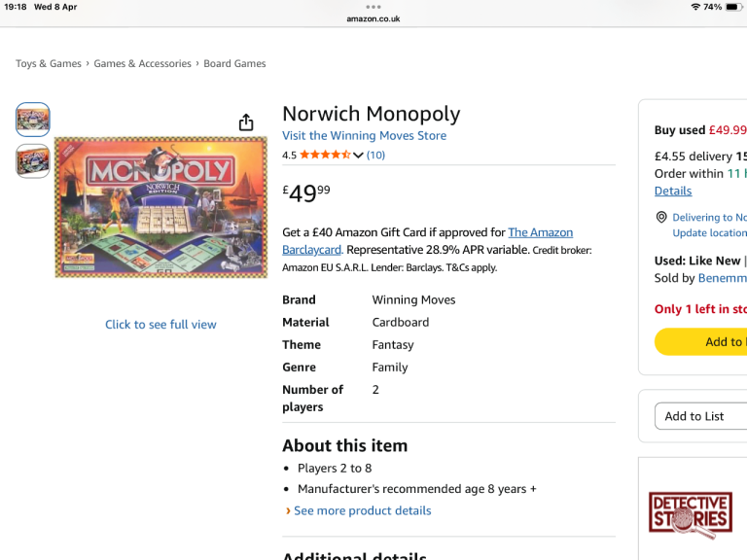Image resolution: width=747 pixels, height=560 pixels.
Task: Select the first Monopoly box thumbnail
Action: (33, 120)
